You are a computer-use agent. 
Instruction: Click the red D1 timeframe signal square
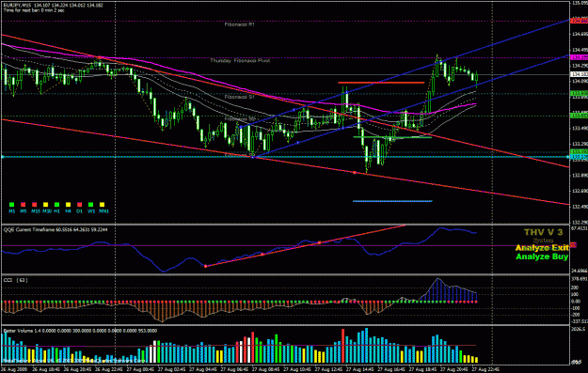click(79, 205)
